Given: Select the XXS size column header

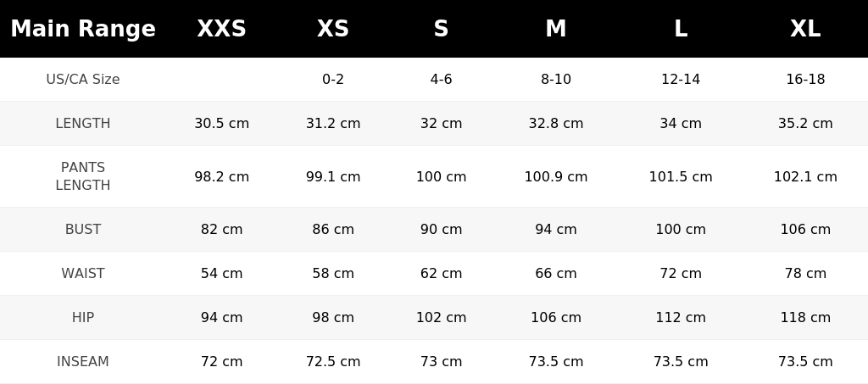Looking at the screenshot, I should [221, 29].
